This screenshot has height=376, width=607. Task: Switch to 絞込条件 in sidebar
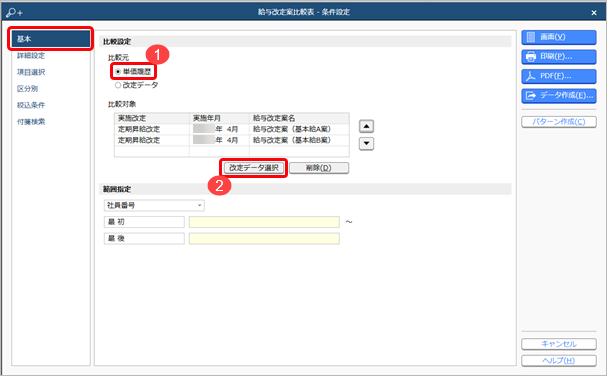point(31,105)
